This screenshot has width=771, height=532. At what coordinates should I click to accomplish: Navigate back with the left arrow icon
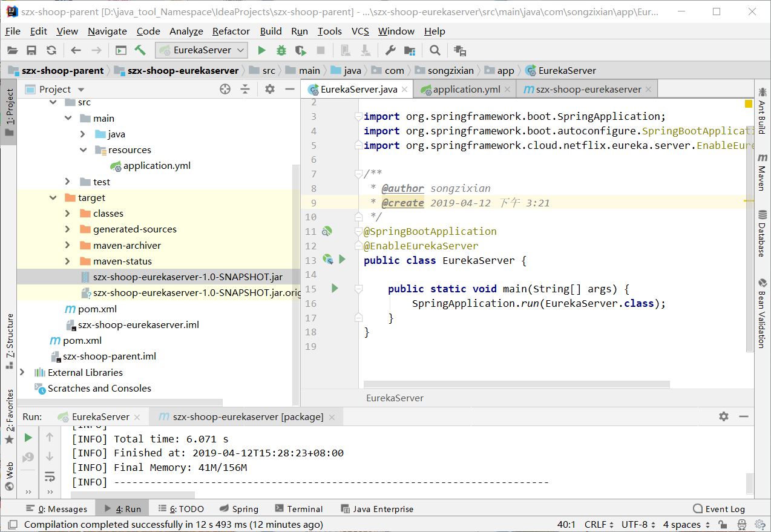[76, 50]
